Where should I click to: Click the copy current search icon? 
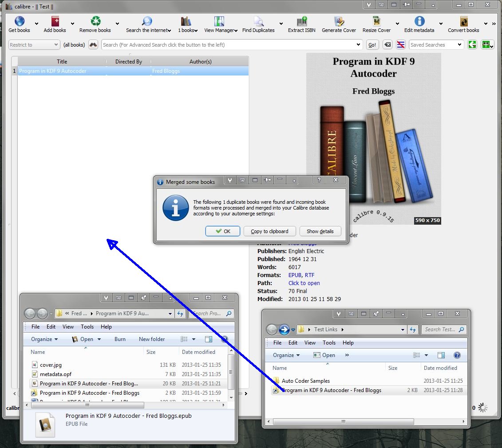(472, 45)
